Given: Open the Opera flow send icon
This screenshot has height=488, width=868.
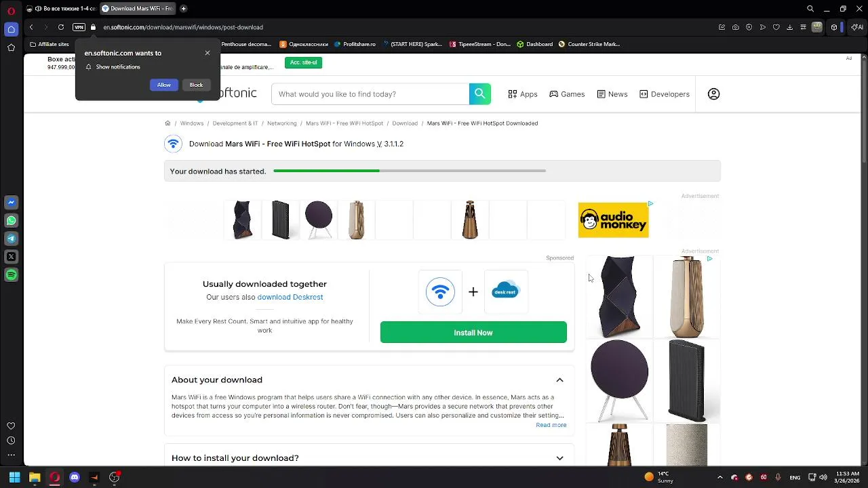Looking at the screenshot, I should (x=763, y=27).
